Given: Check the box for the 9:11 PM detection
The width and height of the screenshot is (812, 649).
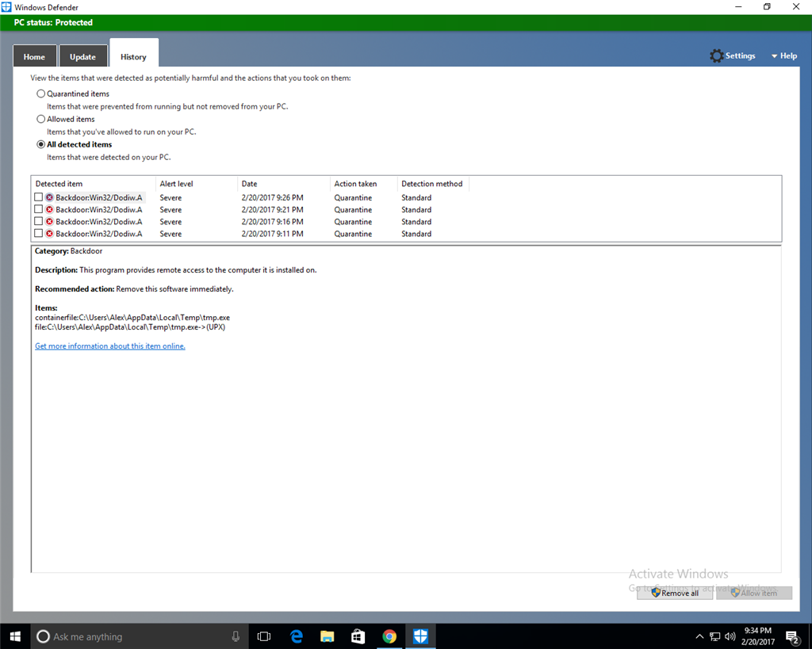Looking at the screenshot, I should 38,234.
